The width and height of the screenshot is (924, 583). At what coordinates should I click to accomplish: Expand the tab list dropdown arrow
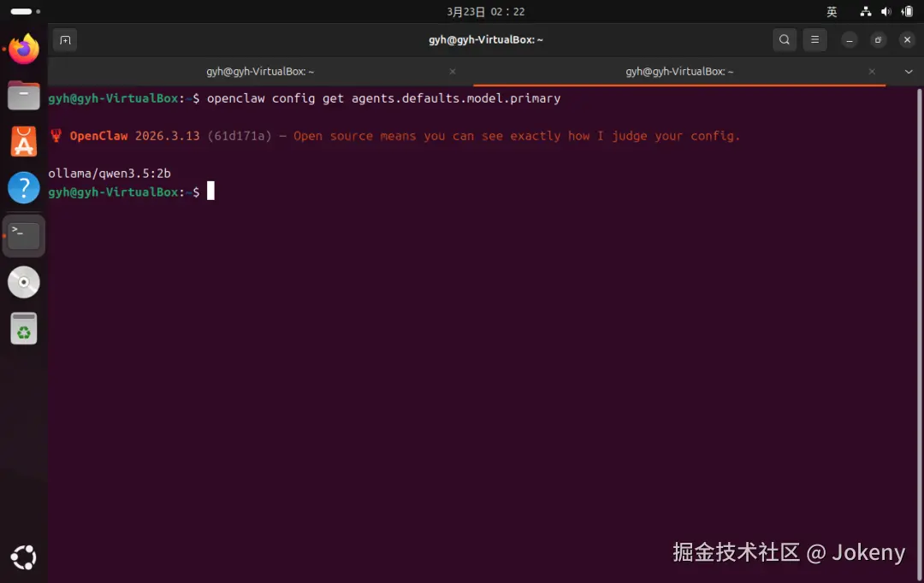[x=908, y=71]
